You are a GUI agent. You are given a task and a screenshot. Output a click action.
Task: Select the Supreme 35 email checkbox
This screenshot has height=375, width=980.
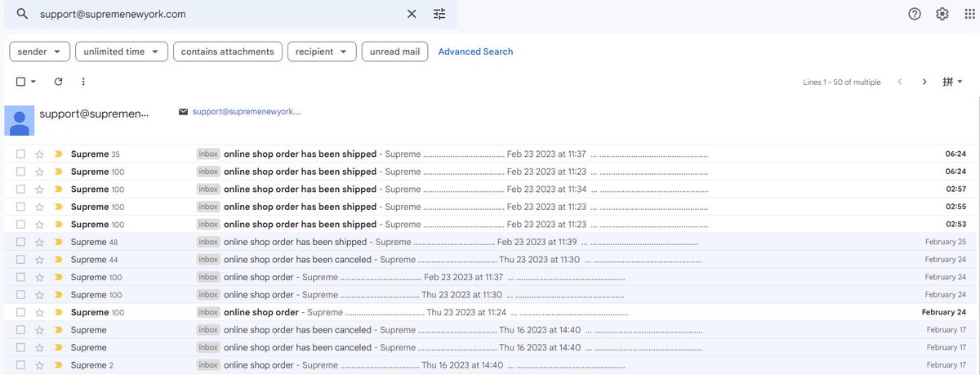(20, 154)
